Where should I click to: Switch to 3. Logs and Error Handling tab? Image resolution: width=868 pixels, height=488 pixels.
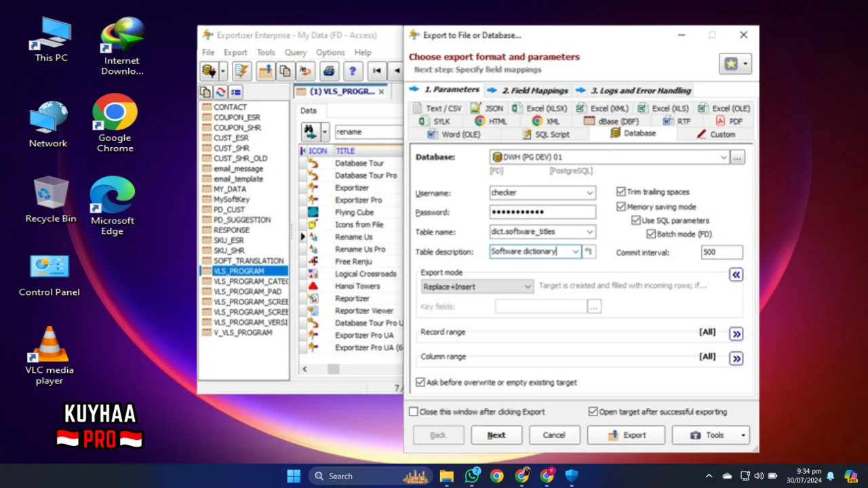pos(634,90)
